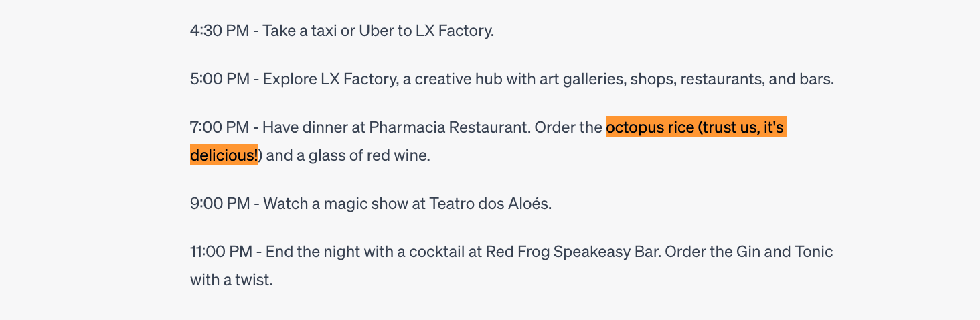Image resolution: width=980 pixels, height=320 pixels.
Task: Click the orange highlighted 'octopus rice' text
Action: 650,127
